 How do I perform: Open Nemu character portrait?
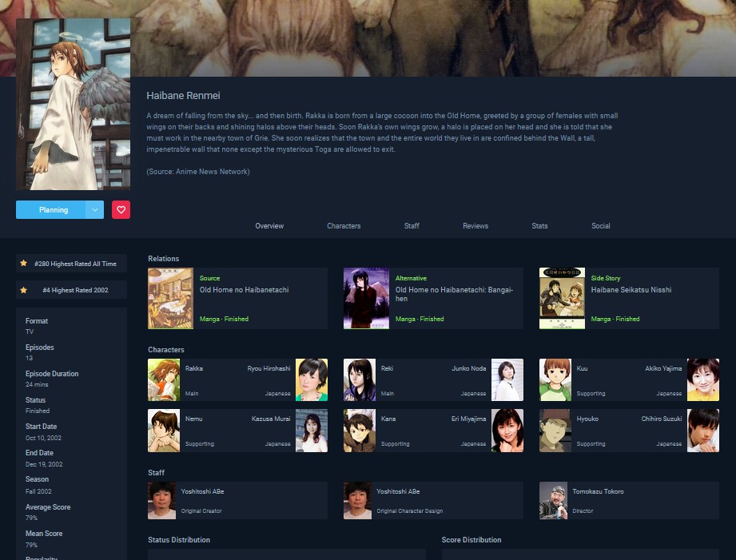(x=164, y=431)
